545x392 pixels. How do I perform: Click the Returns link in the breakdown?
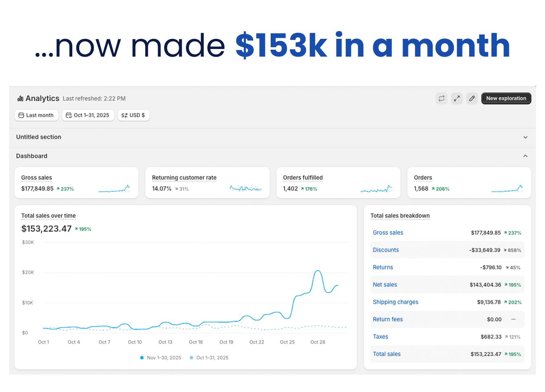point(383,268)
